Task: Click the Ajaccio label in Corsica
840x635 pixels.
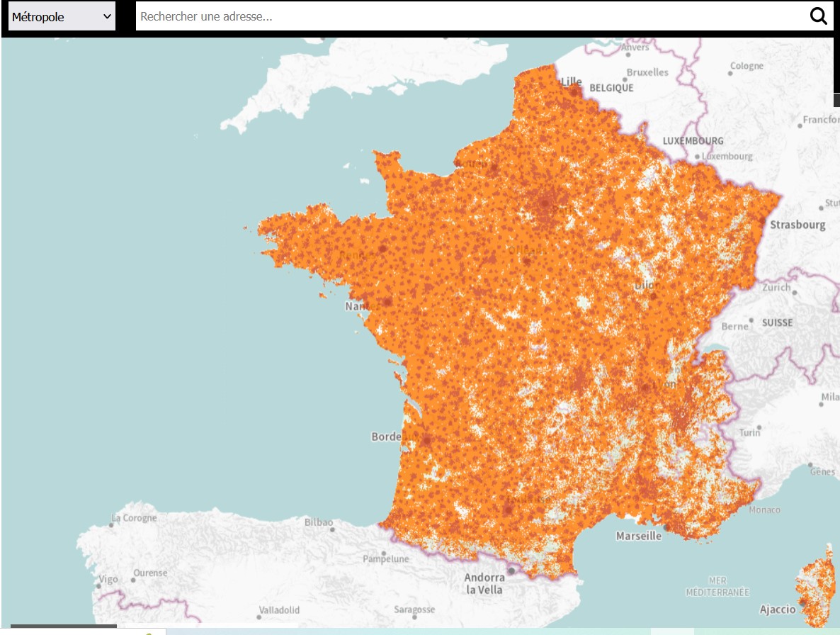Action: tap(778, 609)
